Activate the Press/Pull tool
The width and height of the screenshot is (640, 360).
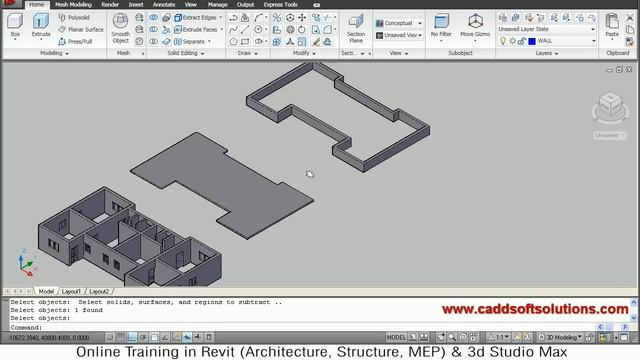(75, 41)
